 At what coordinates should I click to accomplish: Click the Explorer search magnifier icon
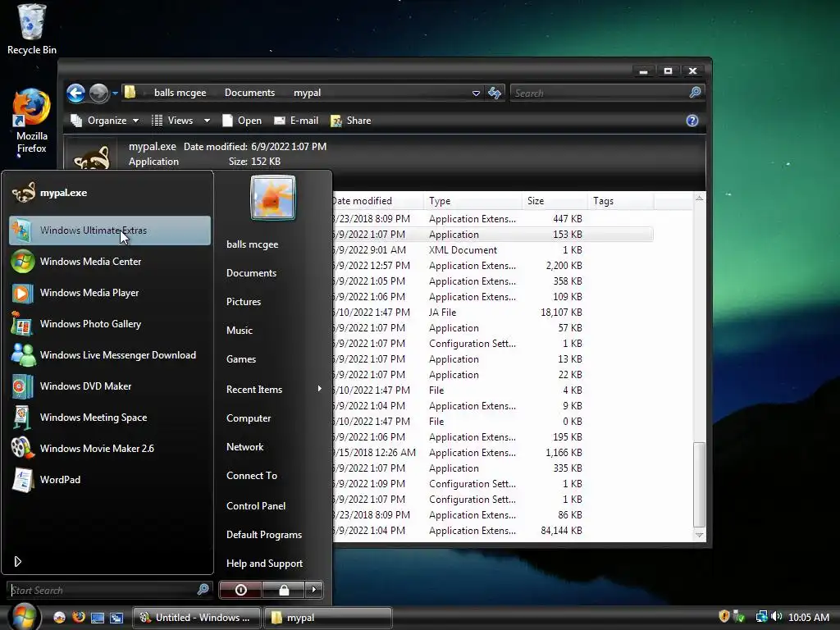[x=695, y=93]
